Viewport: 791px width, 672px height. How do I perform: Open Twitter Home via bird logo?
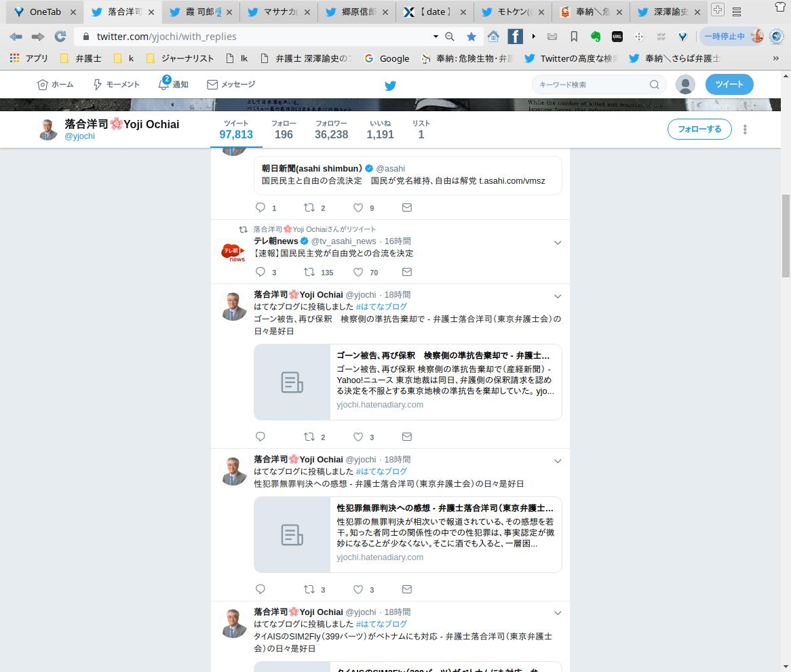391,85
